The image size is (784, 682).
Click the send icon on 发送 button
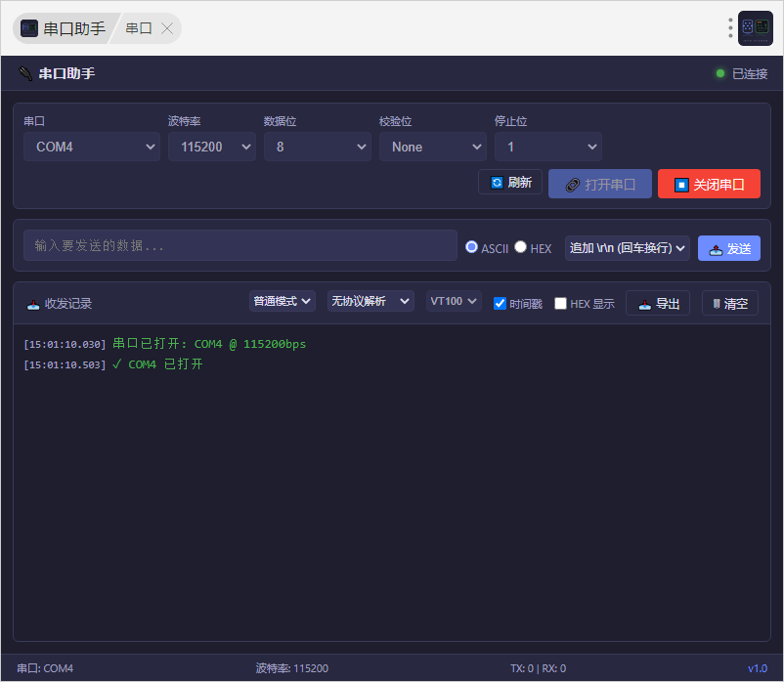coord(716,249)
